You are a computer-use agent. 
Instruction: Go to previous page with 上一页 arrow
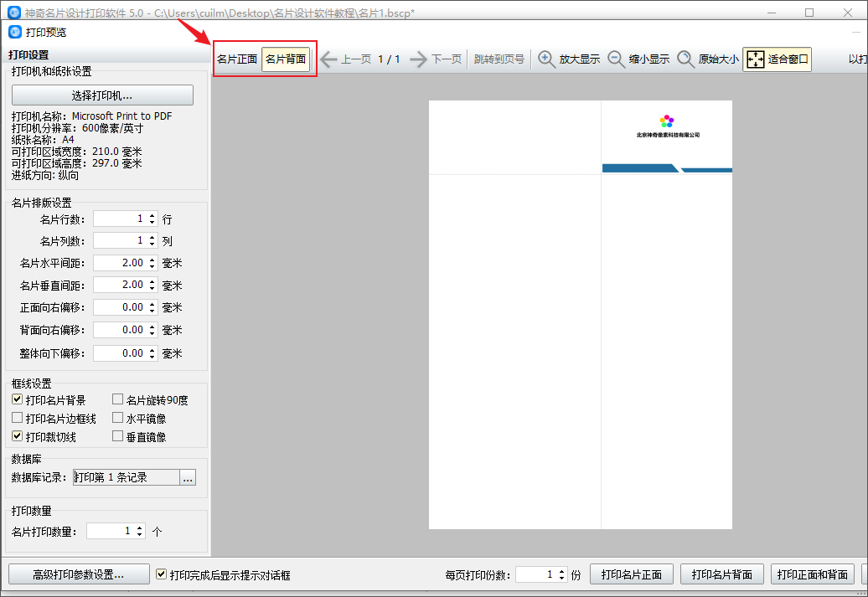pyautogui.click(x=328, y=59)
